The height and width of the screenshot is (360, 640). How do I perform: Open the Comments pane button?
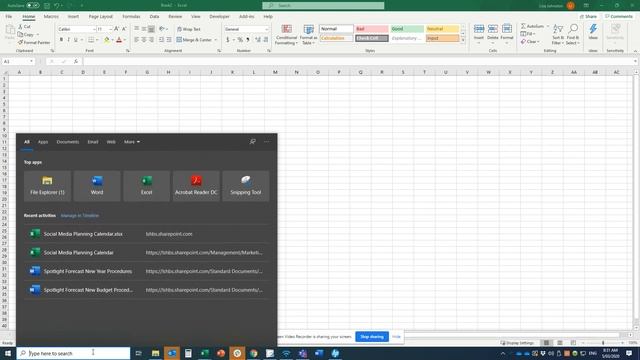[619, 17]
